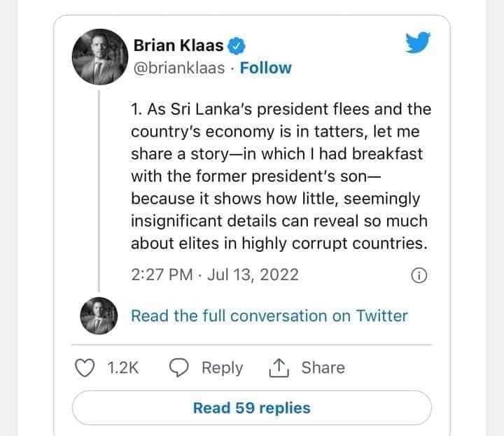Open Brian Klaas's large profile photo
This screenshot has width=504, height=436.
[100, 57]
